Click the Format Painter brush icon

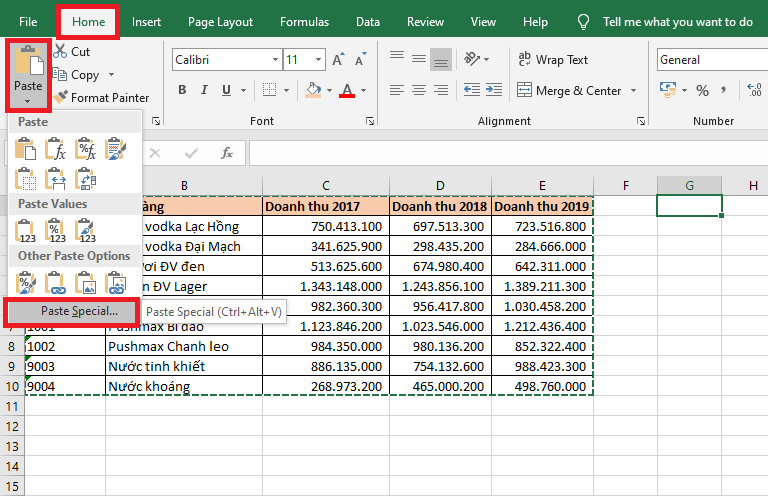click(x=61, y=98)
